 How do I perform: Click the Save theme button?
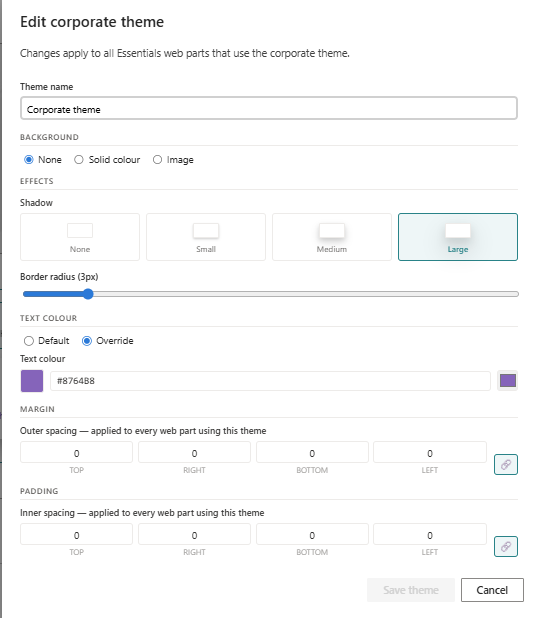pyautogui.click(x=411, y=590)
